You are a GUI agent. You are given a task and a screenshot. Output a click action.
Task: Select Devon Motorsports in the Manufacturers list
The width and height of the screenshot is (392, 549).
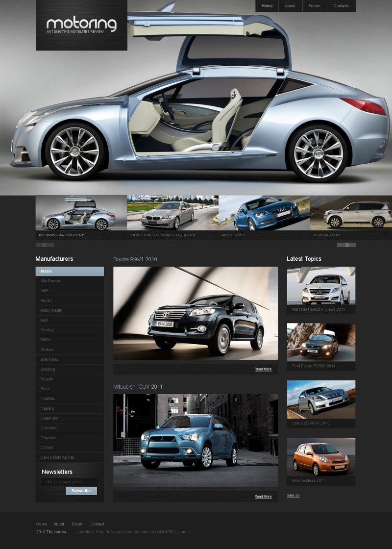pos(70,458)
